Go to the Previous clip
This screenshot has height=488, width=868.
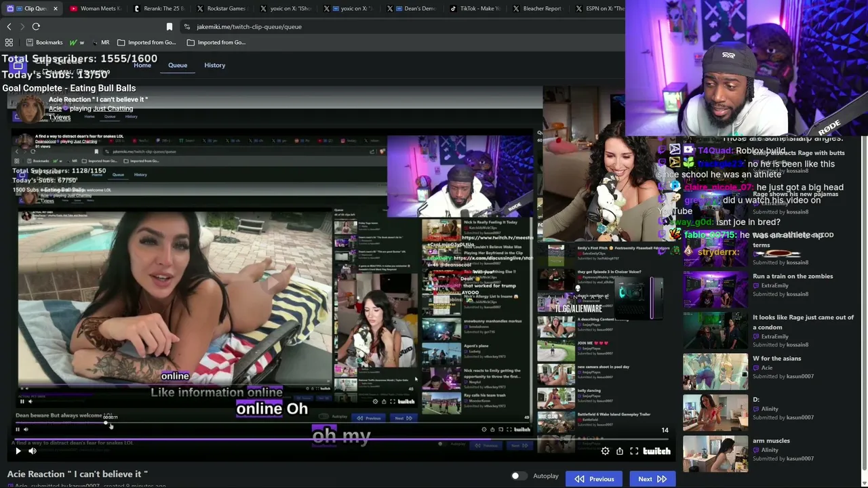tap(595, 479)
